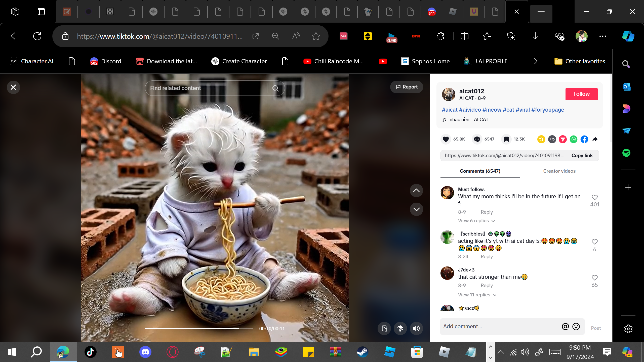Click the mention @ icon
Viewport: 644px width, 362px height.
click(x=565, y=326)
